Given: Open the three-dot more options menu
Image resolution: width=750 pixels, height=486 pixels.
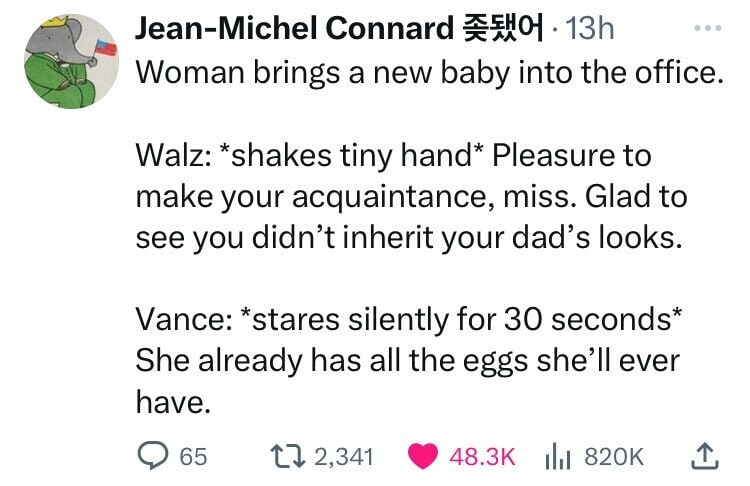Looking at the screenshot, I should click(707, 29).
